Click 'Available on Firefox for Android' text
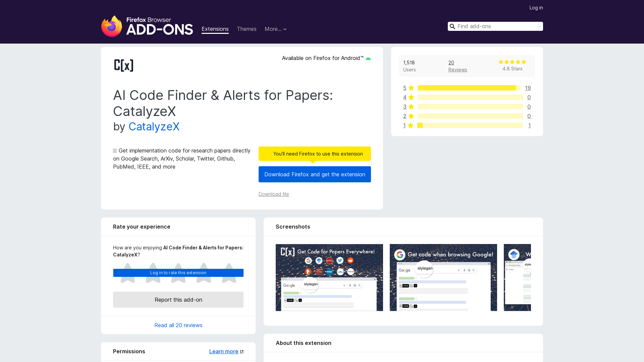The width and height of the screenshot is (644, 362). tap(323, 58)
